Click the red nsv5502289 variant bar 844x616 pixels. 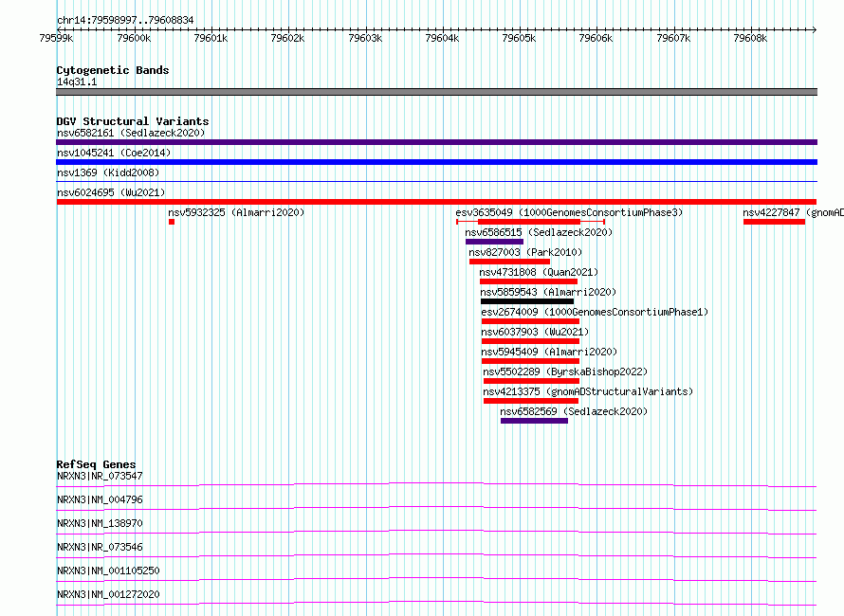tap(532, 381)
